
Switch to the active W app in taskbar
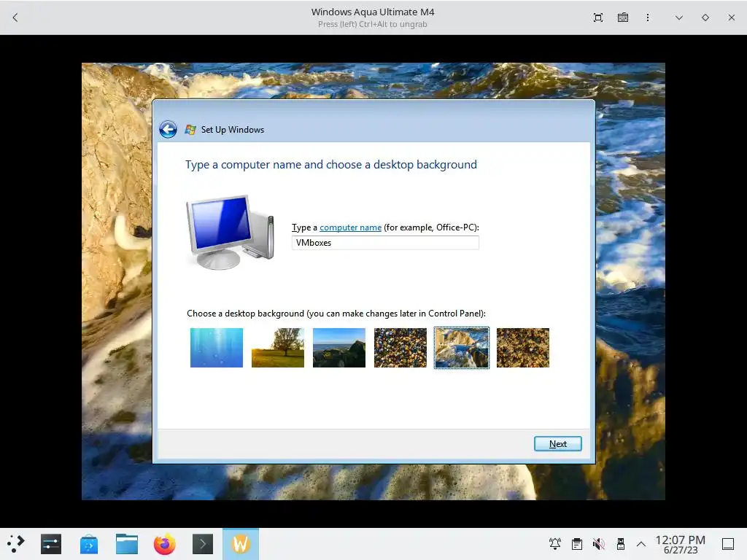[x=241, y=544]
